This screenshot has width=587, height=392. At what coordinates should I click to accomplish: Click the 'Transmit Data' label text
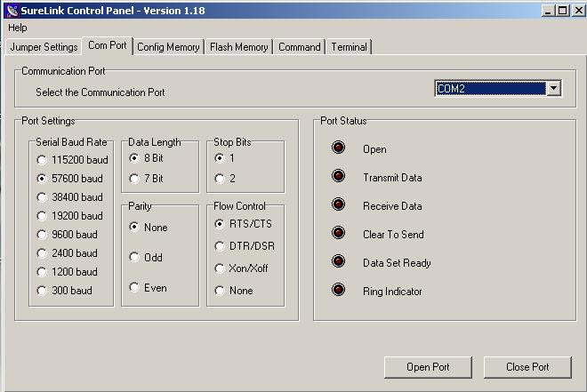coord(392,178)
